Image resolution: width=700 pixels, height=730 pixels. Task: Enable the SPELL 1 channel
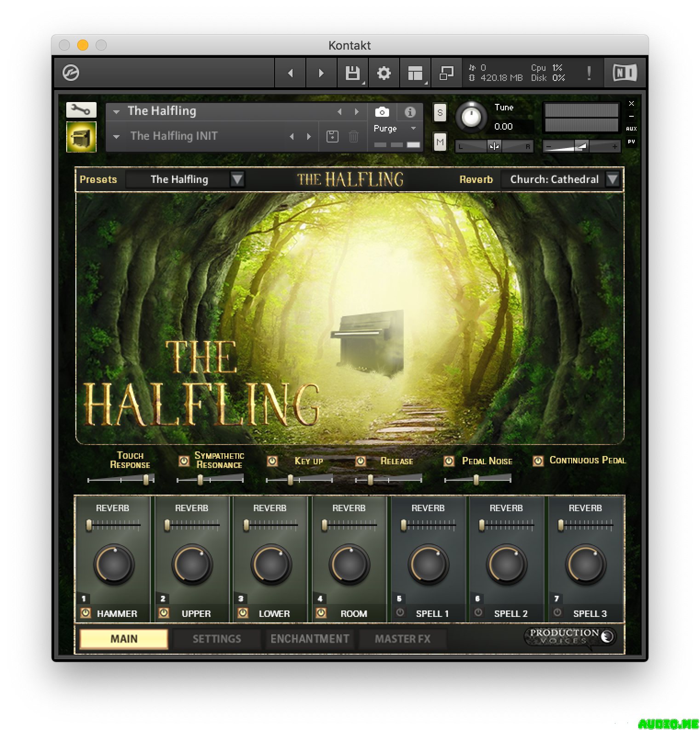click(x=400, y=613)
